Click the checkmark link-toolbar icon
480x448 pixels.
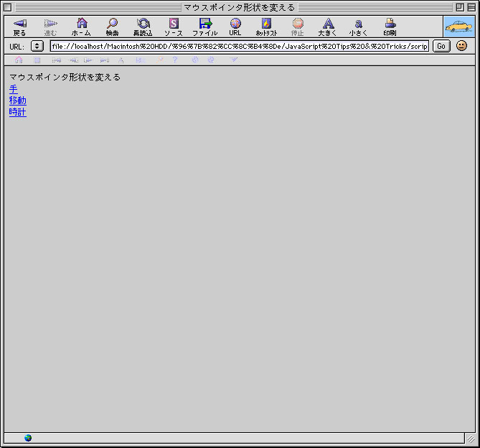[234, 60]
